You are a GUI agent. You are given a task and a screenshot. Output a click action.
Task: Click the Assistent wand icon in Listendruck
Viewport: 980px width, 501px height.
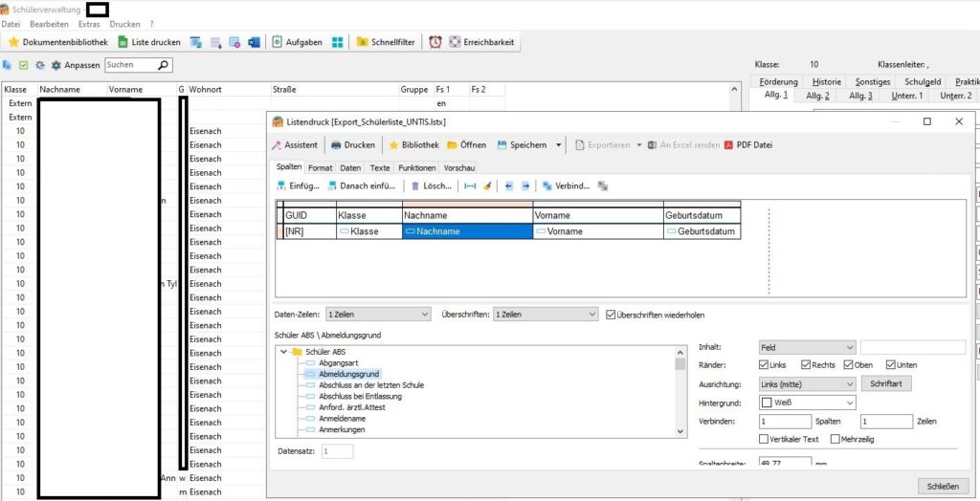(278, 145)
